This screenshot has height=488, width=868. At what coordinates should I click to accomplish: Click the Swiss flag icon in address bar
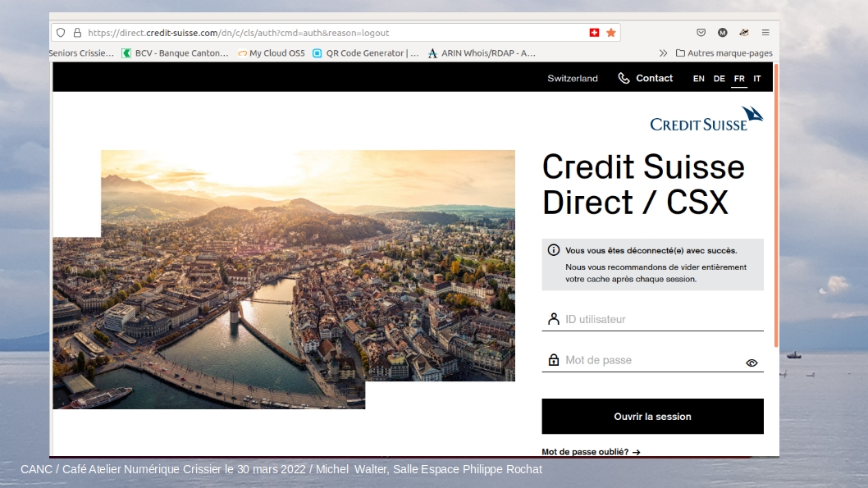point(594,33)
